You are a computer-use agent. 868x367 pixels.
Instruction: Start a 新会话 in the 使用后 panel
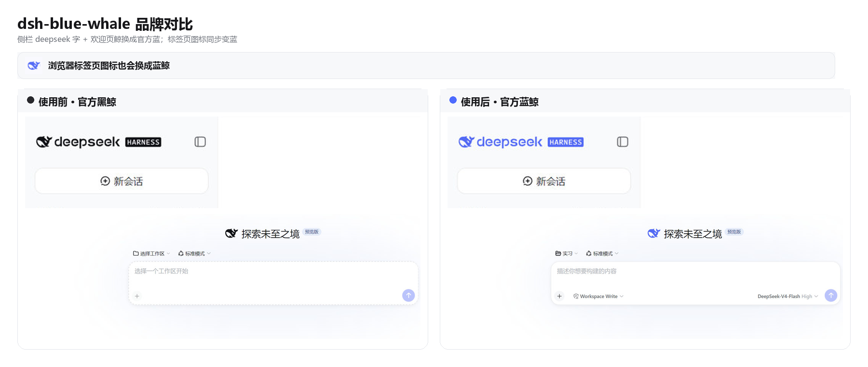pos(544,181)
